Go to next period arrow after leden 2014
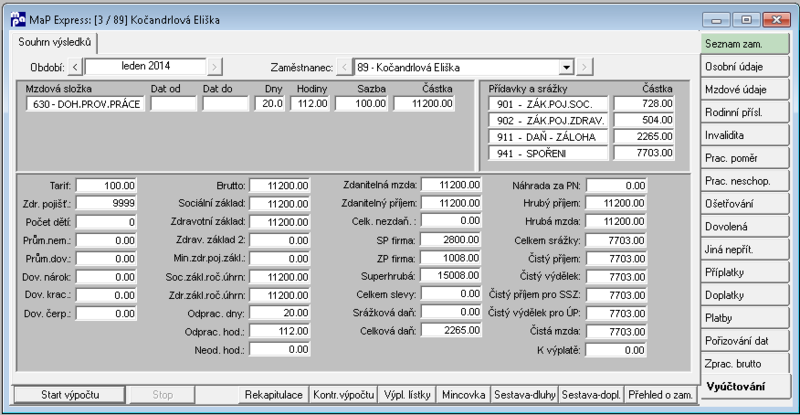Image resolution: width=800 pixels, height=415 pixels. pyautogui.click(x=215, y=67)
